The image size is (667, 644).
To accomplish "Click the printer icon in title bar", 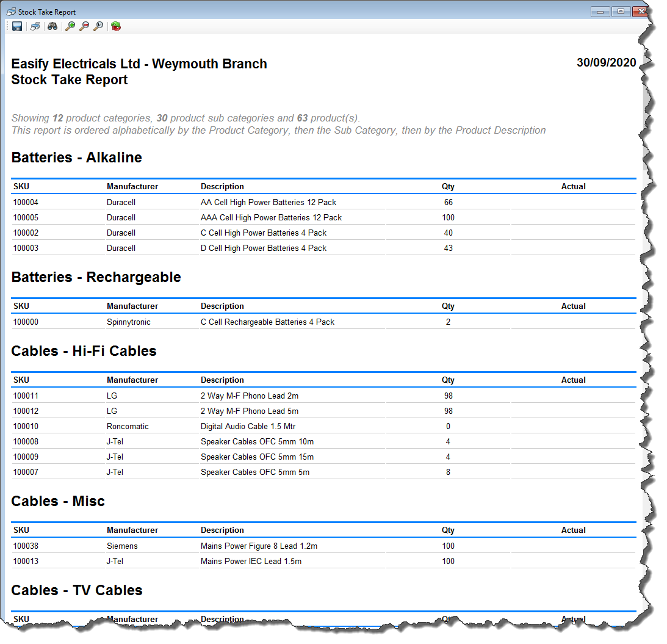I will (11, 12).
